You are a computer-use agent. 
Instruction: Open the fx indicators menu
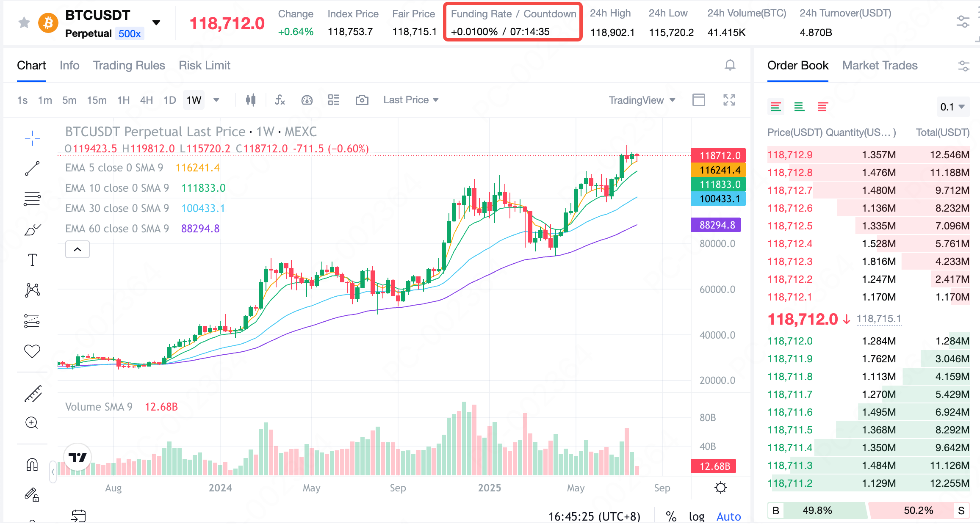tap(280, 100)
